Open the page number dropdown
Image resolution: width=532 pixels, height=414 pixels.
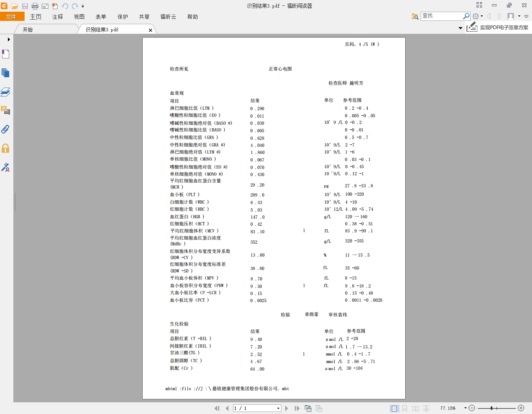coord(278,408)
